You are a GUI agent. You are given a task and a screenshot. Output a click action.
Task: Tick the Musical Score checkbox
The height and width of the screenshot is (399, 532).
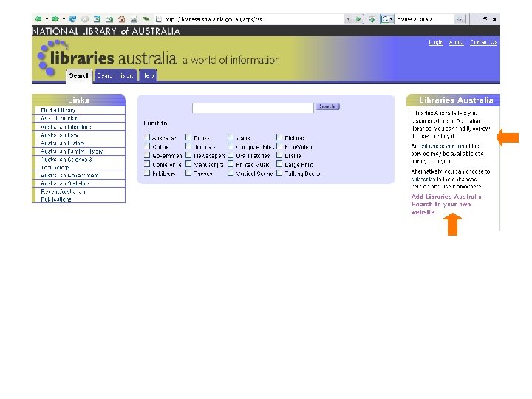point(231,173)
